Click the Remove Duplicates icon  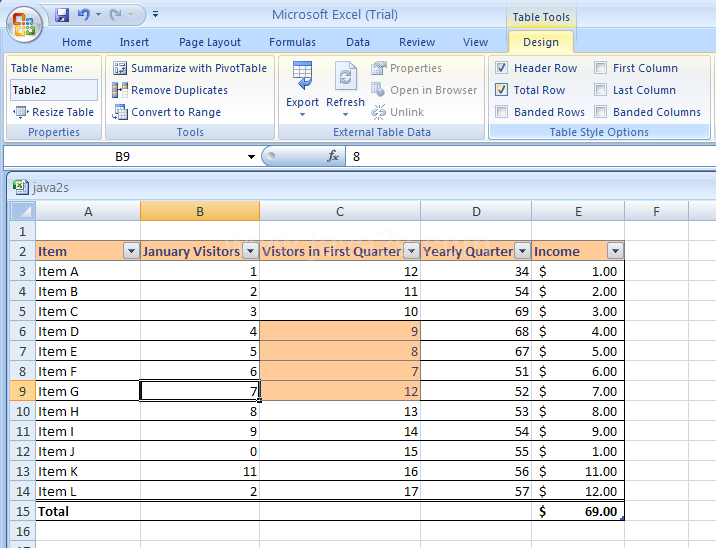120,90
